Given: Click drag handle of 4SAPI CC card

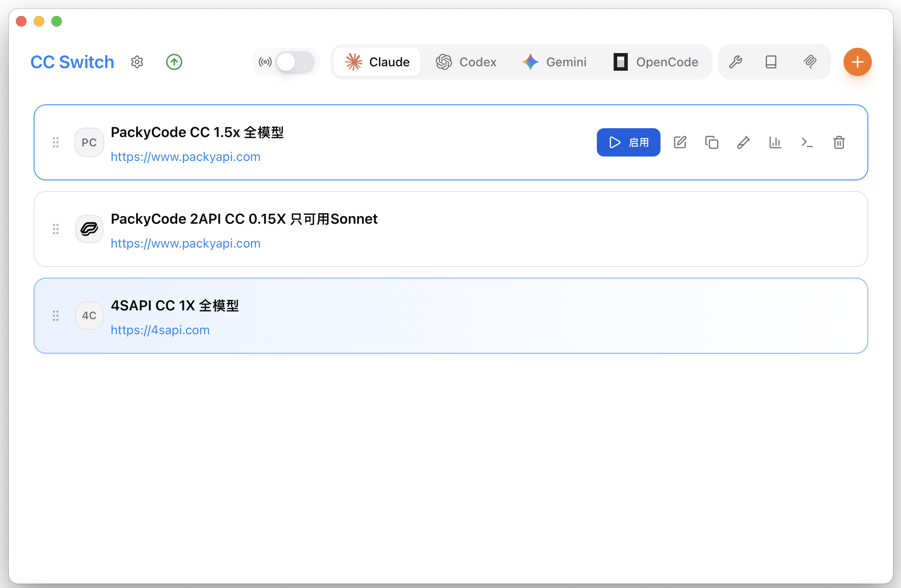Looking at the screenshot, I should 56,316.
